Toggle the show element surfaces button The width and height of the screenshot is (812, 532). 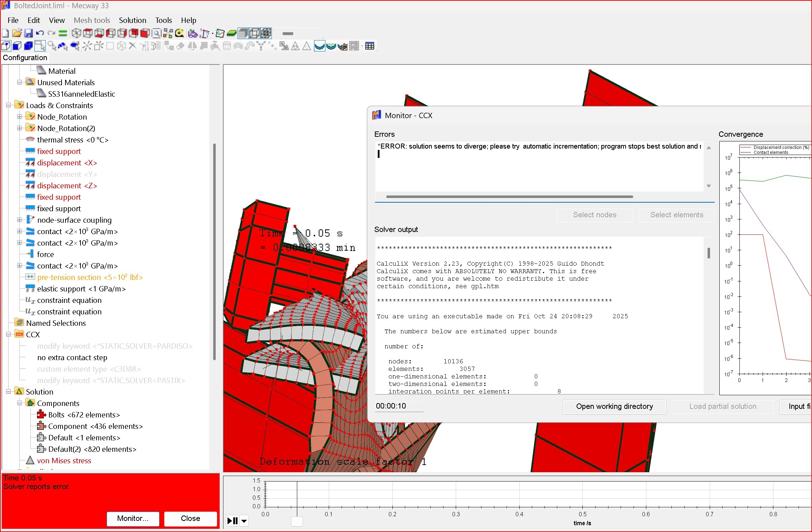click(x=243, y=33)
